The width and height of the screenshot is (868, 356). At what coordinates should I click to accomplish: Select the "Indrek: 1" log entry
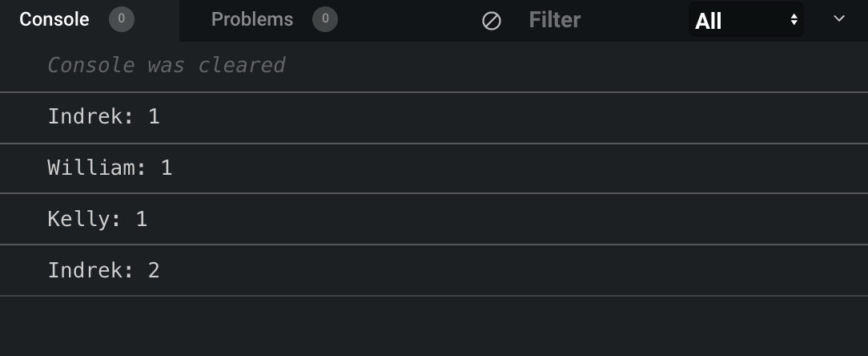(x=104, y=117)
